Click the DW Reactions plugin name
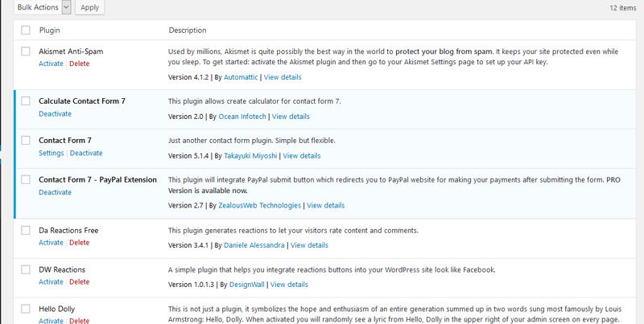 click(62, 270)
